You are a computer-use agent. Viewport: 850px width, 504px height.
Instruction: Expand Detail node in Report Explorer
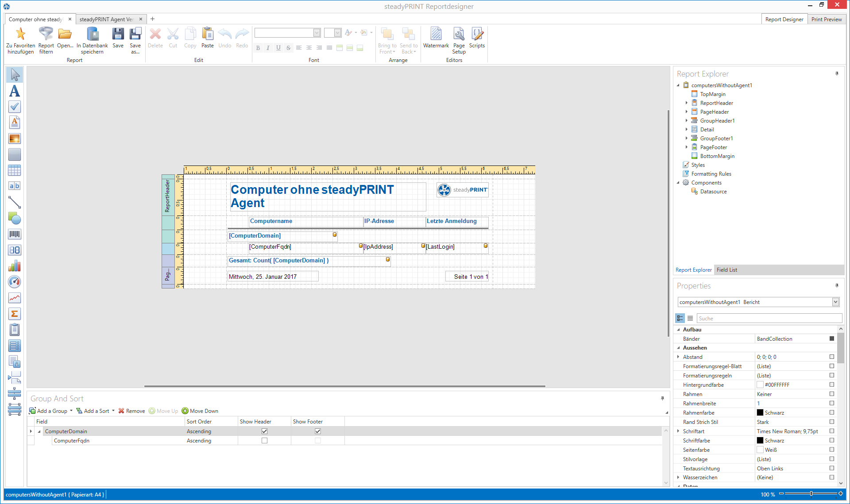687,129
